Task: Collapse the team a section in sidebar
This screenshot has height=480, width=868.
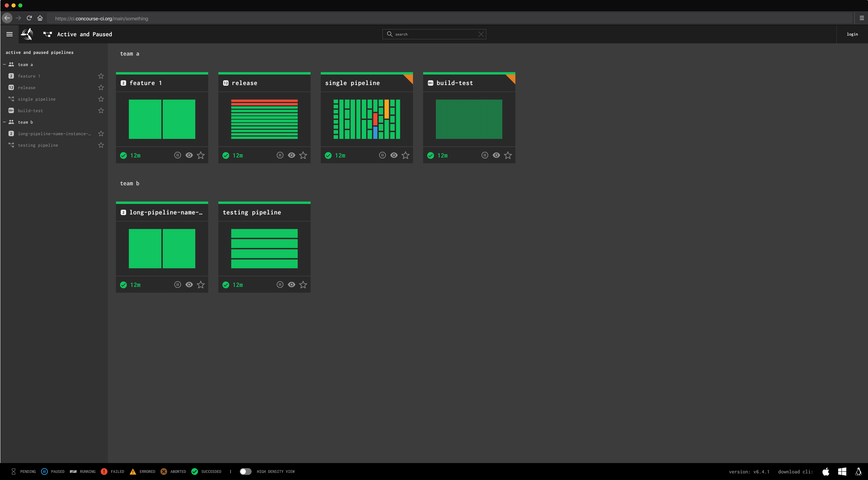Action: 4,64
